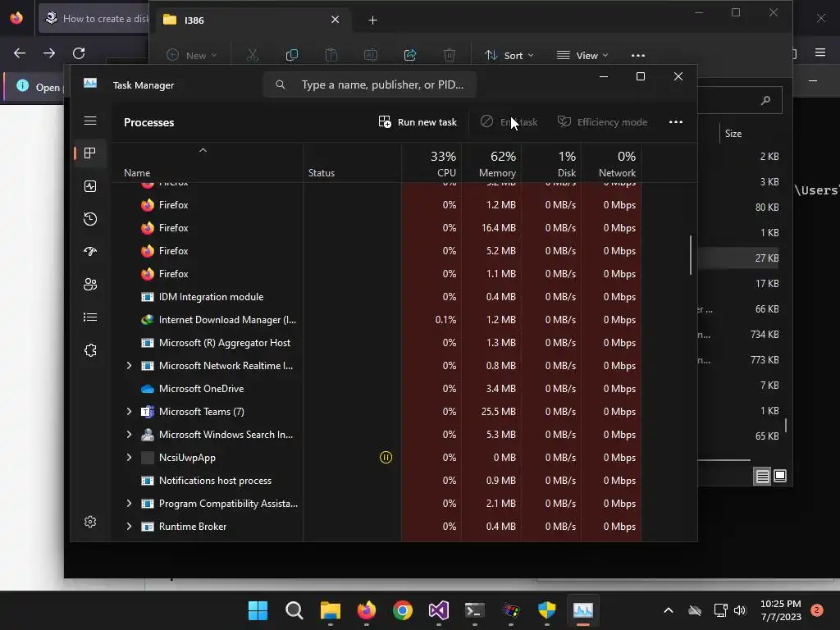840x630 pixels.
Task: Open Startup apps icon in sidebar
Action: tap(90, 251)
